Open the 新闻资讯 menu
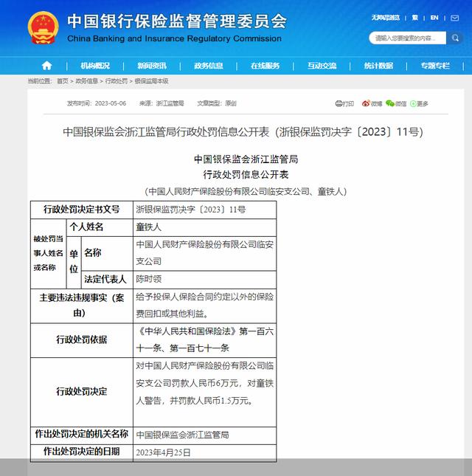This screenshot has width=472, height=476. 152,66
